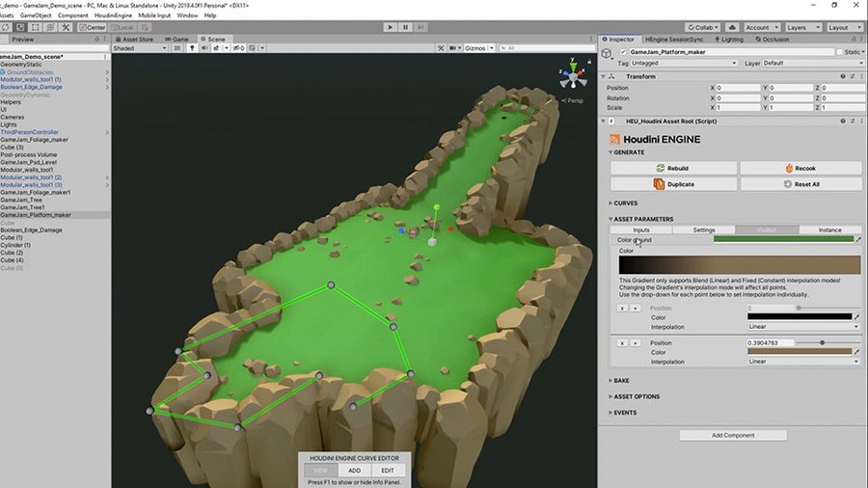Screen dimensions: 868x488
Task: Switch to the Asset Store tab
Action: click(134, 40)
